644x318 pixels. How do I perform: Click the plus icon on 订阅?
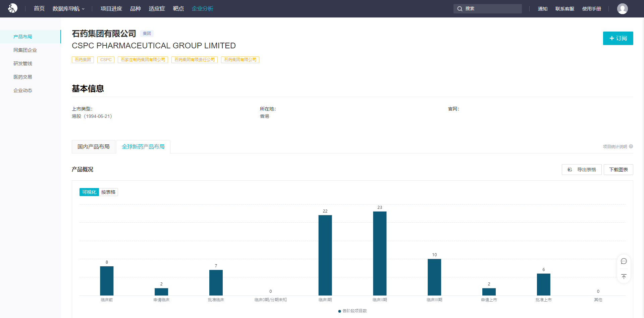(x=612, y=38)
